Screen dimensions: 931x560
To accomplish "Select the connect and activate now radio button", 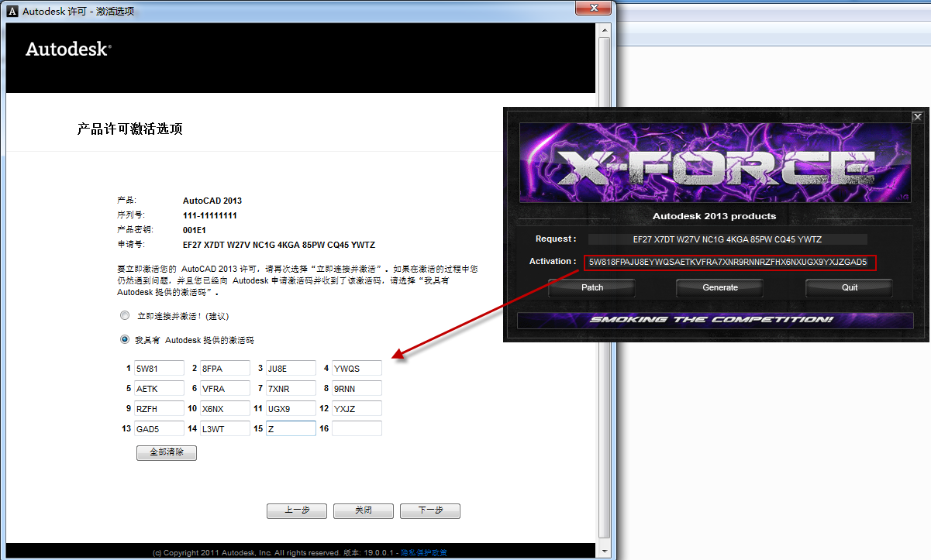I will [x=125, y=316].
